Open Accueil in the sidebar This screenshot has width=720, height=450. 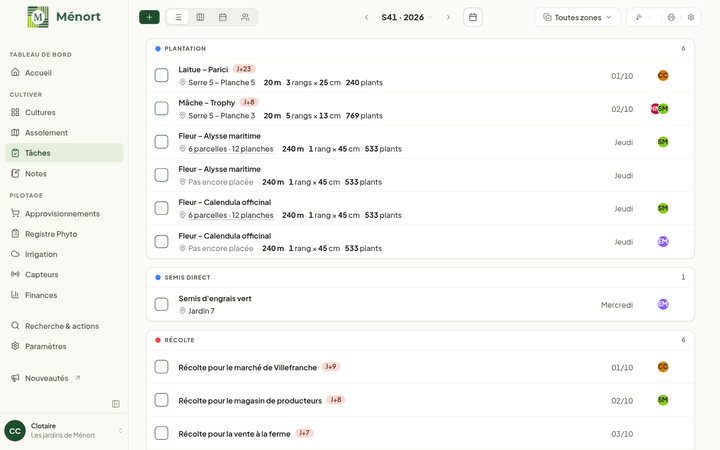[64, 73]
